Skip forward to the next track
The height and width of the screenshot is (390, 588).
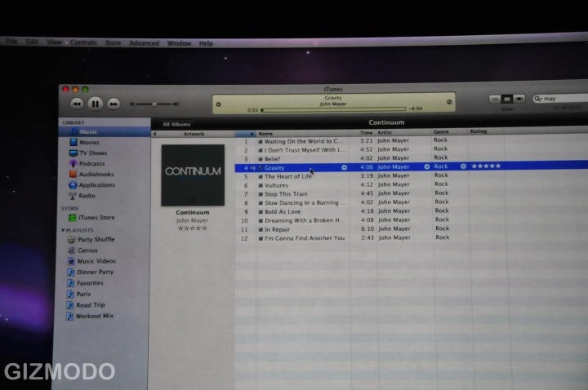[114, 104]
